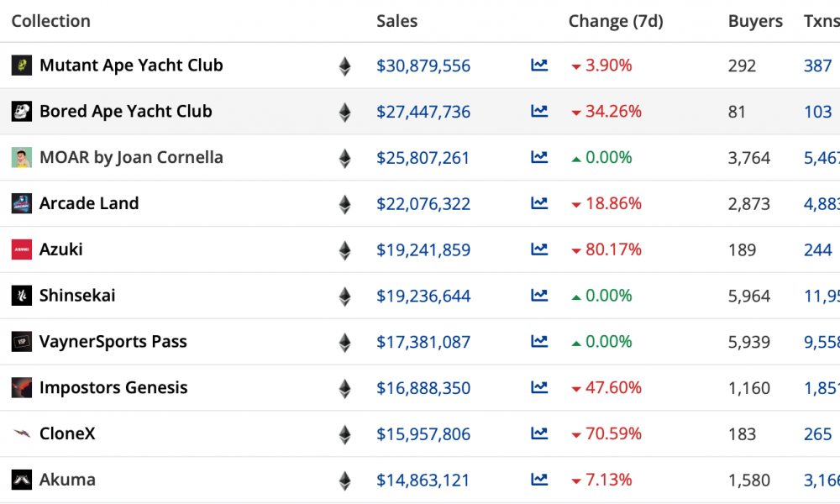Open Akuma collection name link

(67, 480)
